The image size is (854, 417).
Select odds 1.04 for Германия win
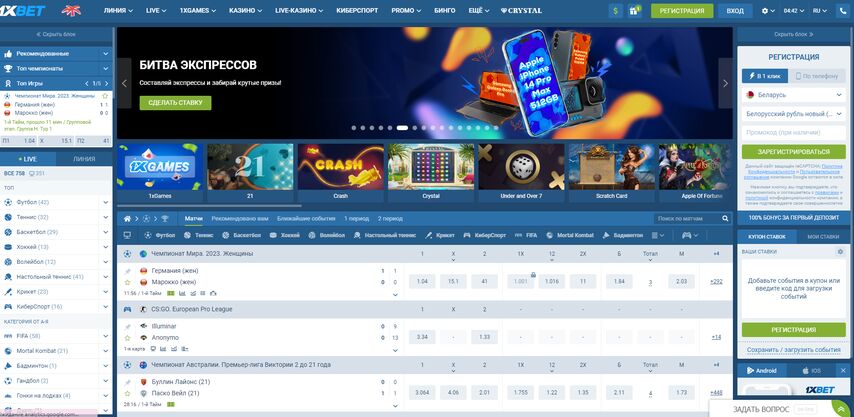tap(422, 281)
